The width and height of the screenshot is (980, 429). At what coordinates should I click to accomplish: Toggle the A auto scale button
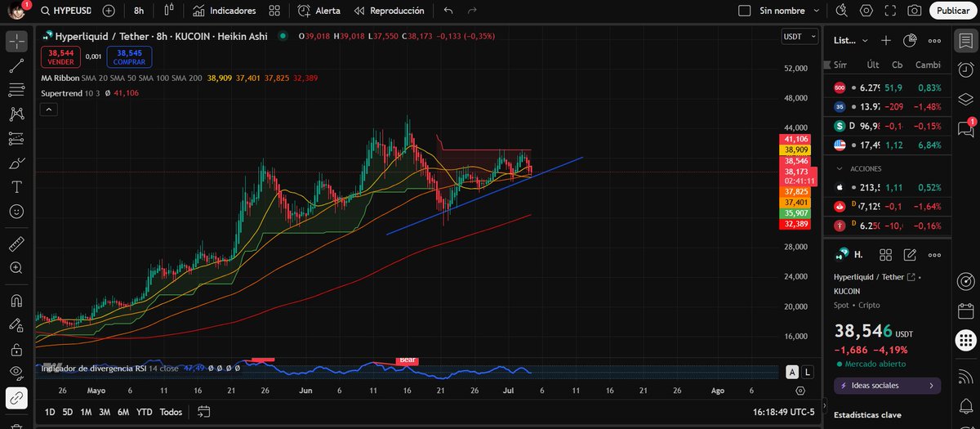point(792,372)
